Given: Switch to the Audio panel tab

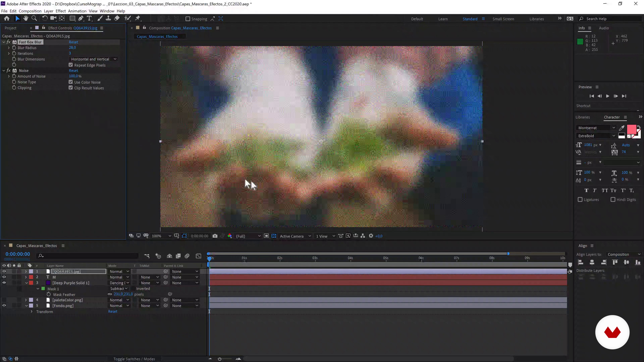Looking at the screenshot, I should click(604, 28).
